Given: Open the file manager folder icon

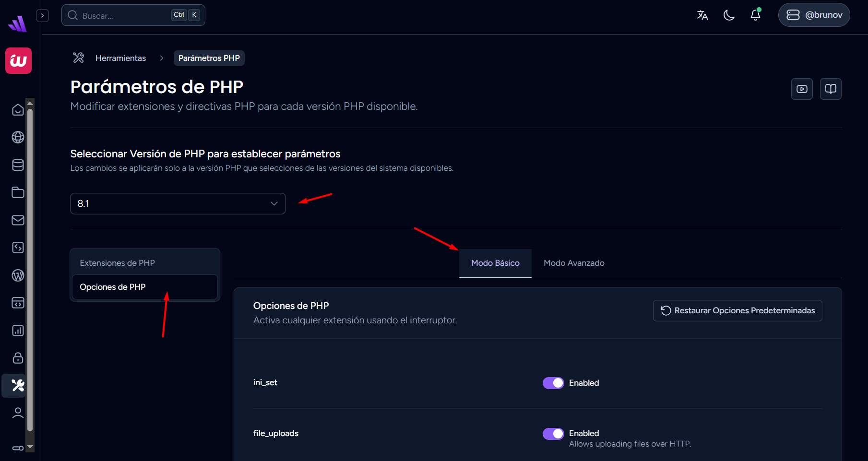Looking at the screenshot, I should [x=18, y=192].
